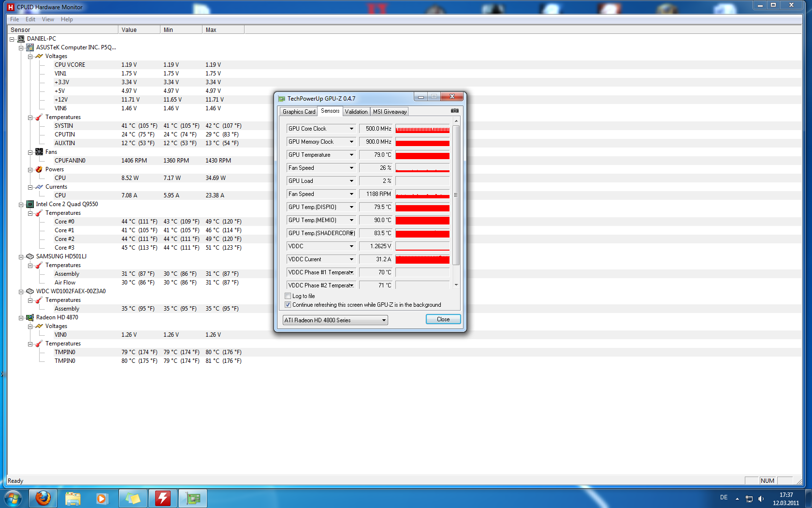Viewport: 812px width, 508px height.
Task: Click the Value column header
Action: click(139, 30)
